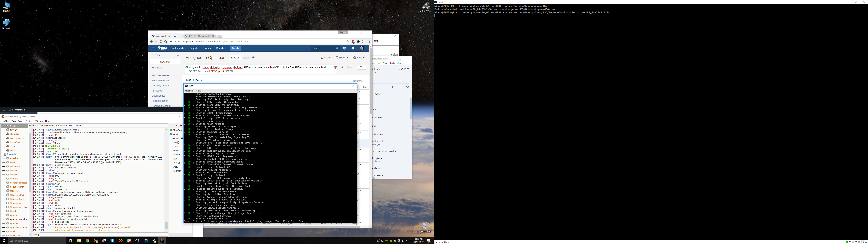
Task: Open JQL syntax help question icon
Action: pos(335,67)
